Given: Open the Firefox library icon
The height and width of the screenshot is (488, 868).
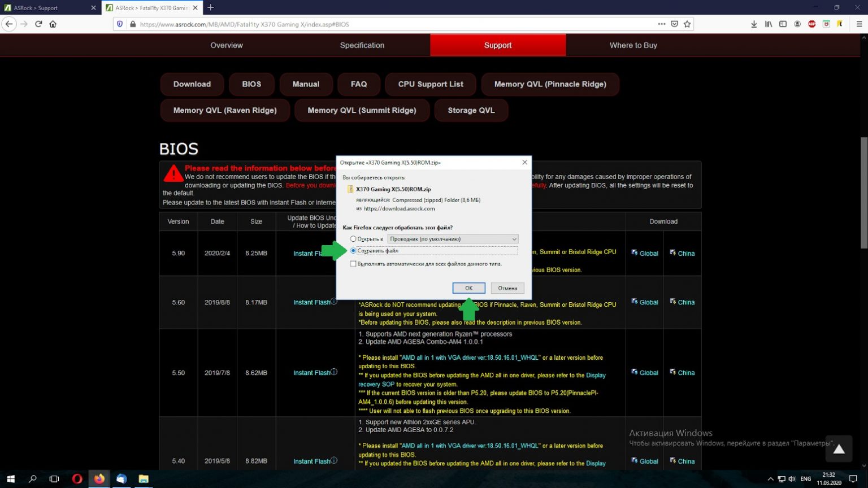Looking at the screenshot, I should point(769,24).
